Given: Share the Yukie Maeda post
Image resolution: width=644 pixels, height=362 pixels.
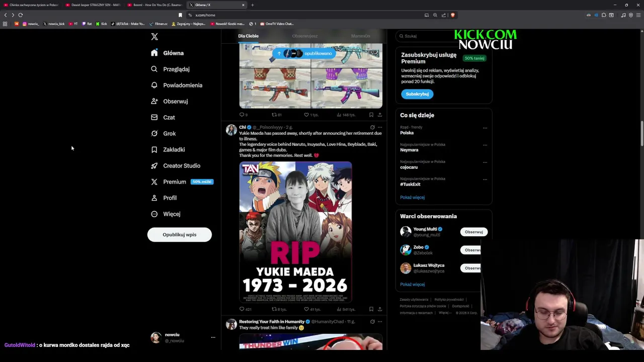Looking at the screenshot, I should click(380, 309).
